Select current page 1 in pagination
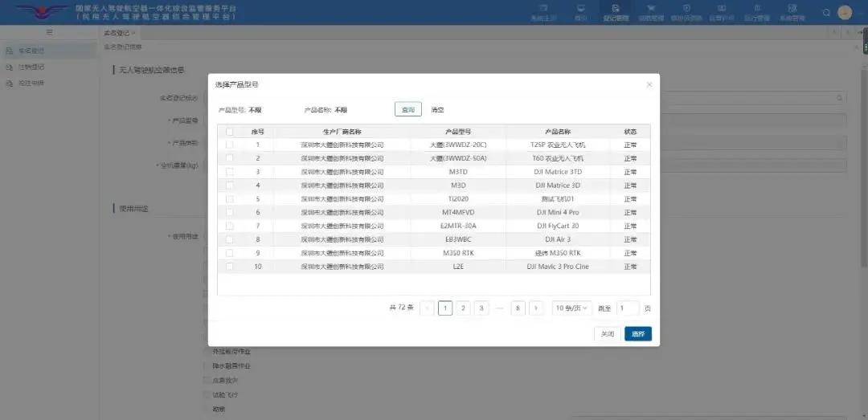 [x=445, y=308]
